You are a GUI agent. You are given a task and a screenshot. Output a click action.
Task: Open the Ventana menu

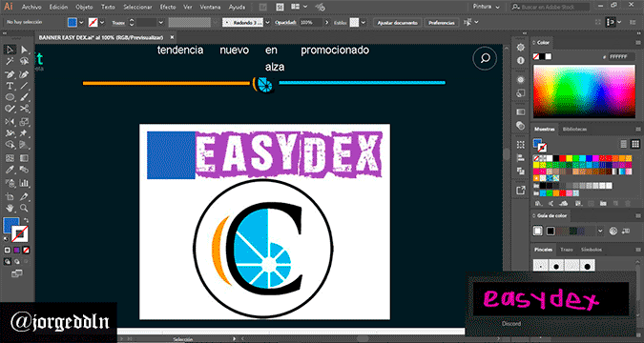(210, 7)
